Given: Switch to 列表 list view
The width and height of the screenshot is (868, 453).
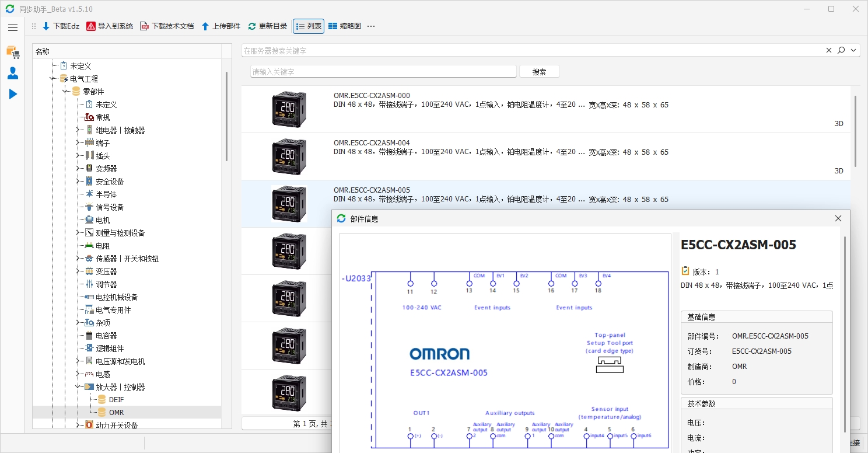Looking at the screenshot, I should 308,26.
